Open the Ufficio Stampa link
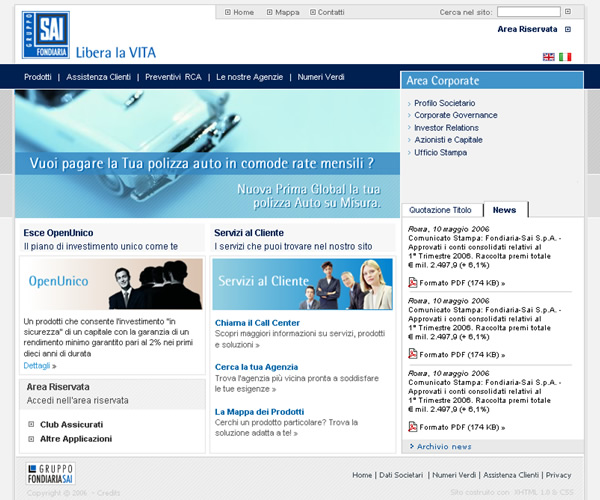This screenshot has height=500, width=600. (440, 152)
